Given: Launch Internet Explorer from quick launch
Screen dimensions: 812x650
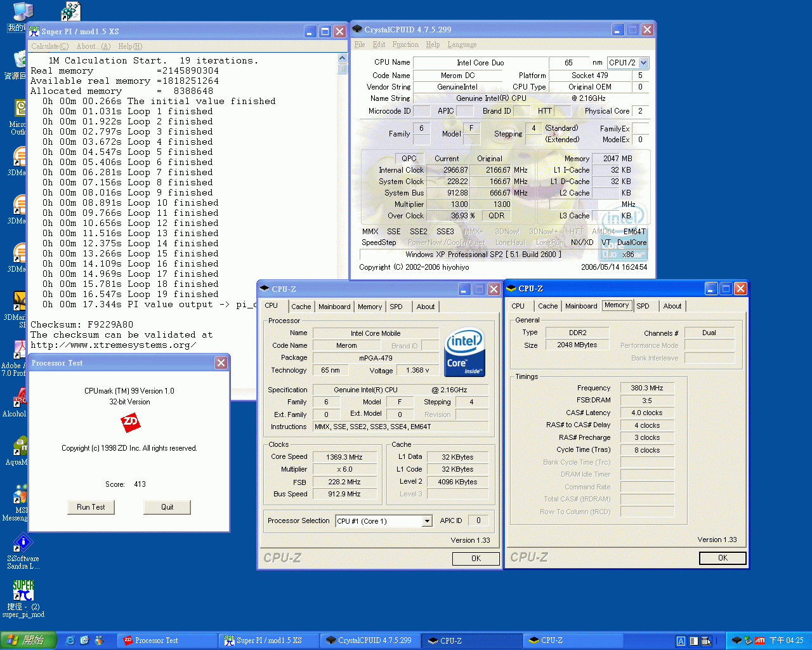Looking at the screenshot, I should coord(70,640).
